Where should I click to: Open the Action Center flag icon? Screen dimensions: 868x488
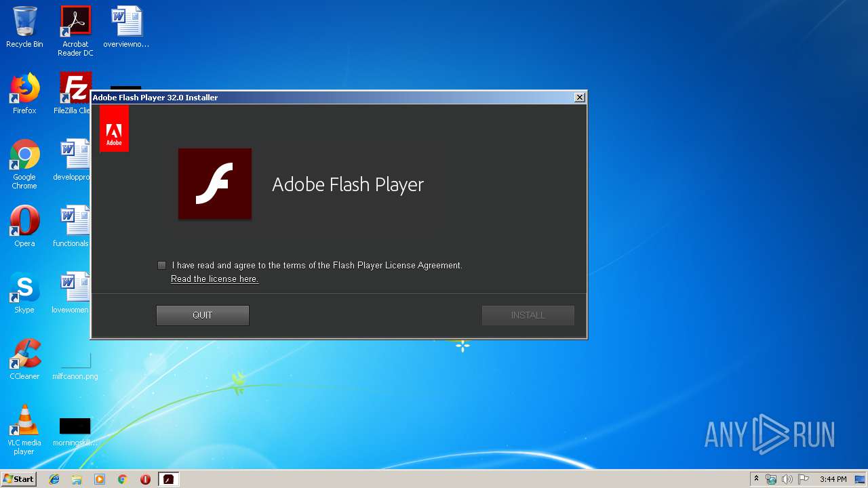pyautogui.click(x=804, y=479)
